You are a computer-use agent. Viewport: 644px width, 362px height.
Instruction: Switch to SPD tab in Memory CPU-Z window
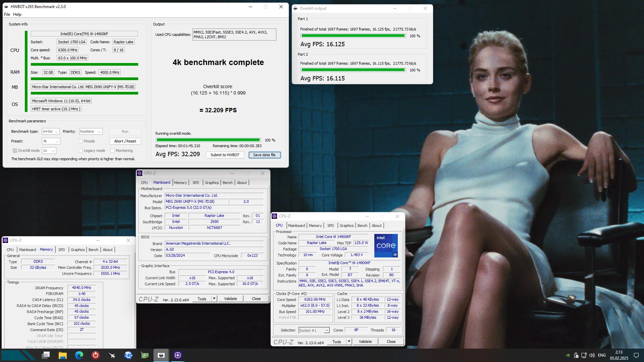61,250
